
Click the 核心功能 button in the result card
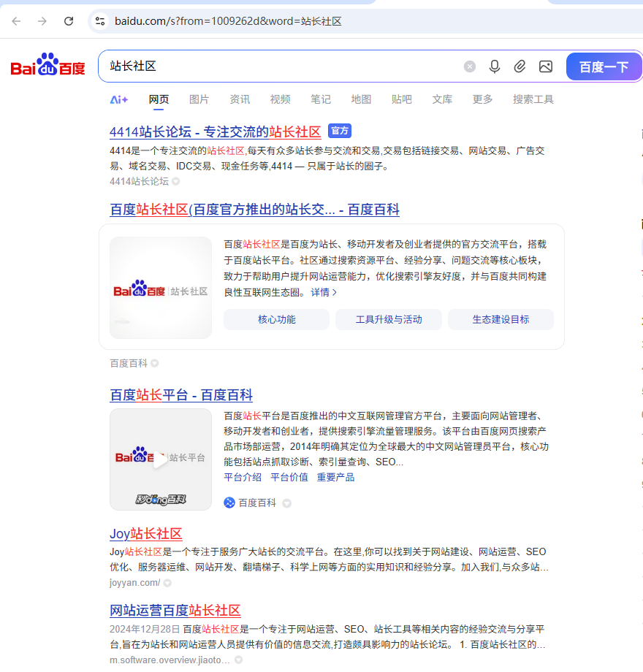pyautogui.click(x=276, y=319)
